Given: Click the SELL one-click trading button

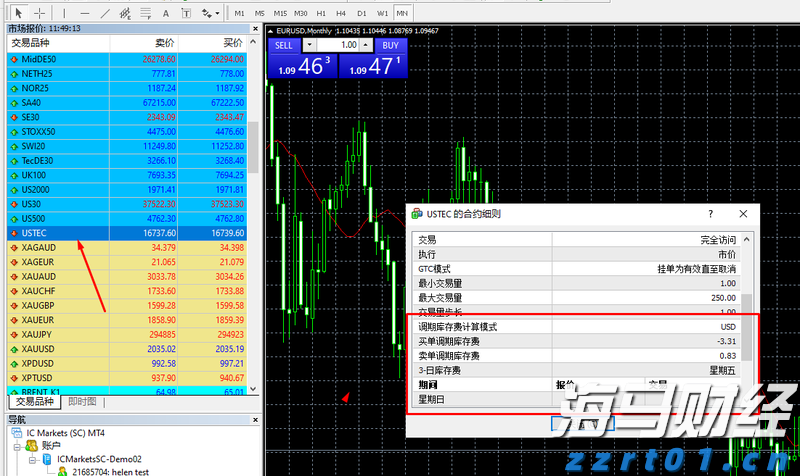Looking at the screenshot, I should (284, 45).
